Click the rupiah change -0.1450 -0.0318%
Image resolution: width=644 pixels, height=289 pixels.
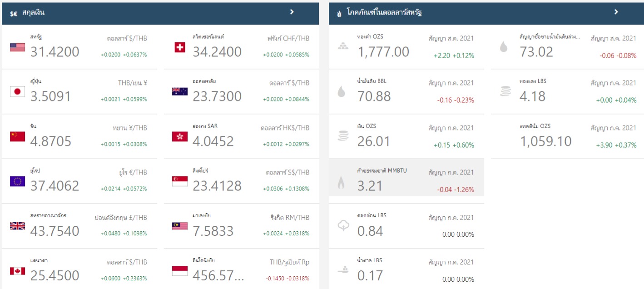coord(287,278)
